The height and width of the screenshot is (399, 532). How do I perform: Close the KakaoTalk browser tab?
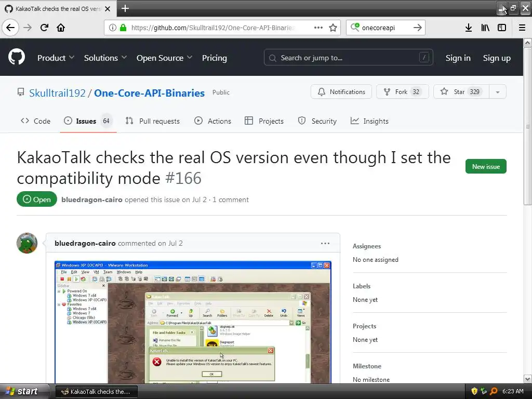(108, 9)
